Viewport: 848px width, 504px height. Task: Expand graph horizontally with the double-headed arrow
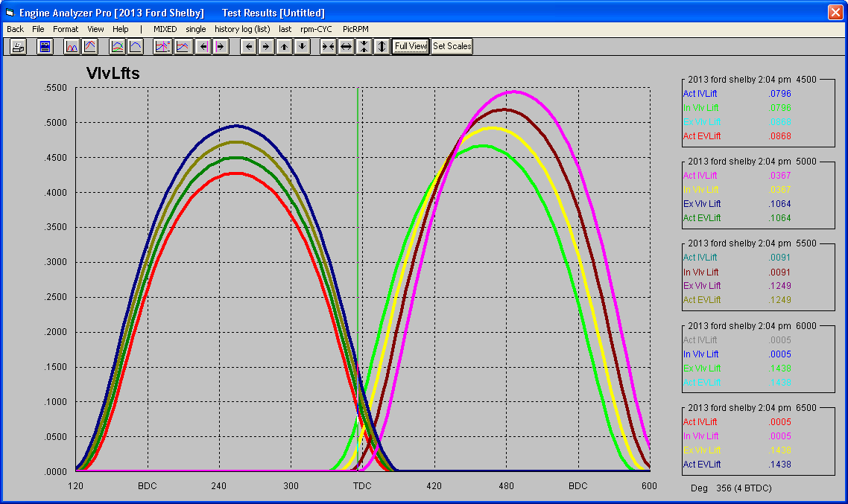[346, 46]
